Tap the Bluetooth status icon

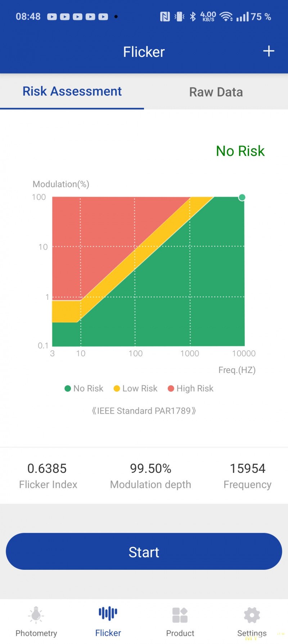(x=193, y=17)
